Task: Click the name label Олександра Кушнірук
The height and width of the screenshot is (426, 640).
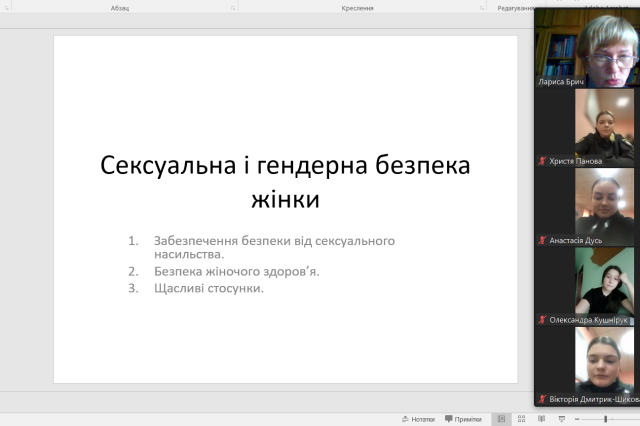Action: click(588, 320)
